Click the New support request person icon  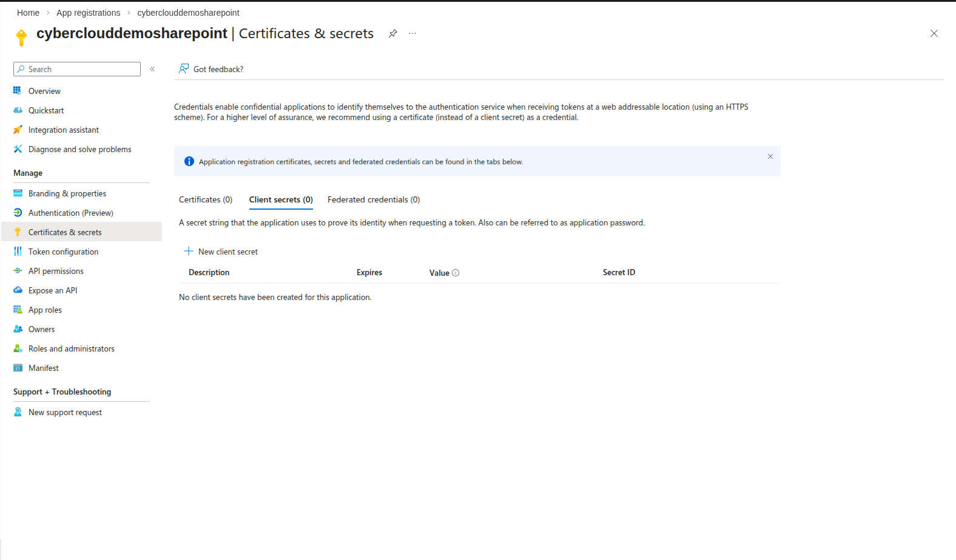coord(18,412)
